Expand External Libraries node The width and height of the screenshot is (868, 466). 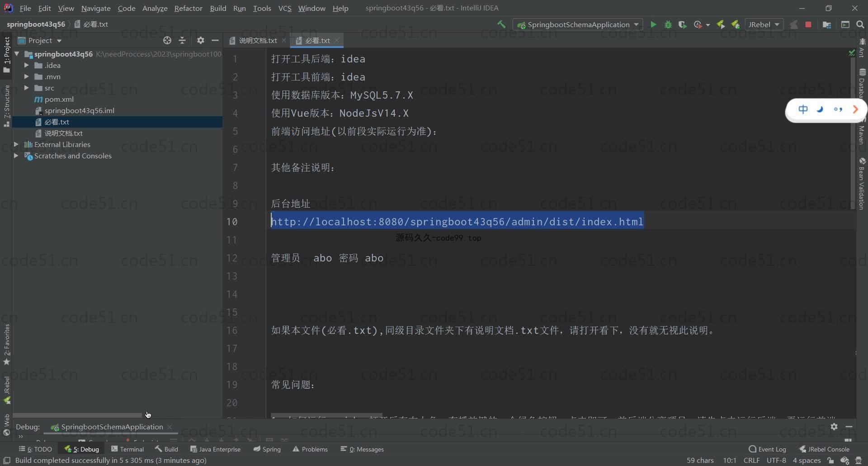coord(16,144)
